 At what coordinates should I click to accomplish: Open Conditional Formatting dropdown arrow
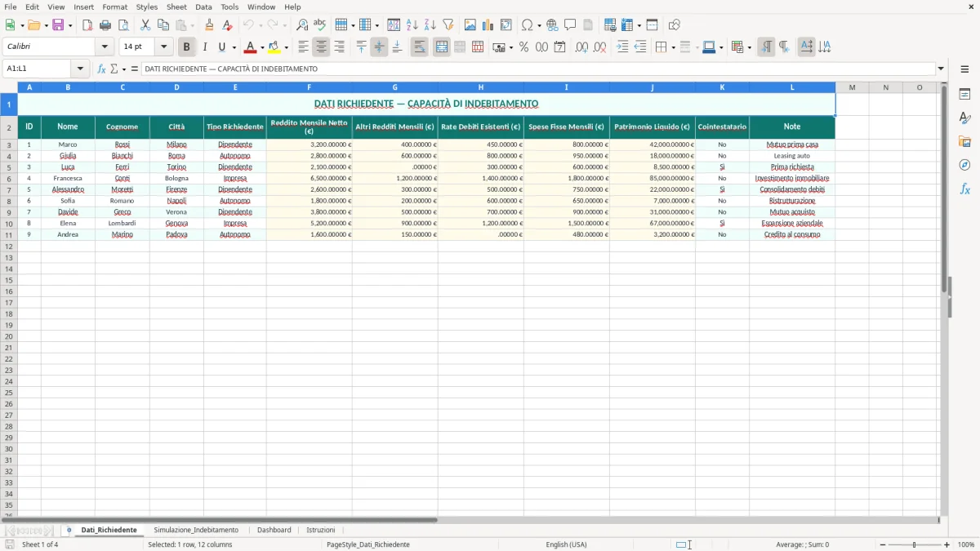pyautogui.click(x=749, y=47)
